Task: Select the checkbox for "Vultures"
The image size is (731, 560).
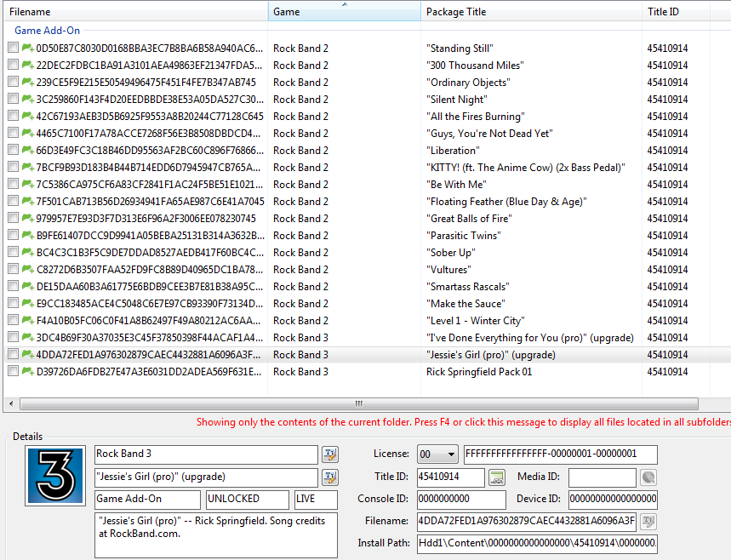Action: 13,269
